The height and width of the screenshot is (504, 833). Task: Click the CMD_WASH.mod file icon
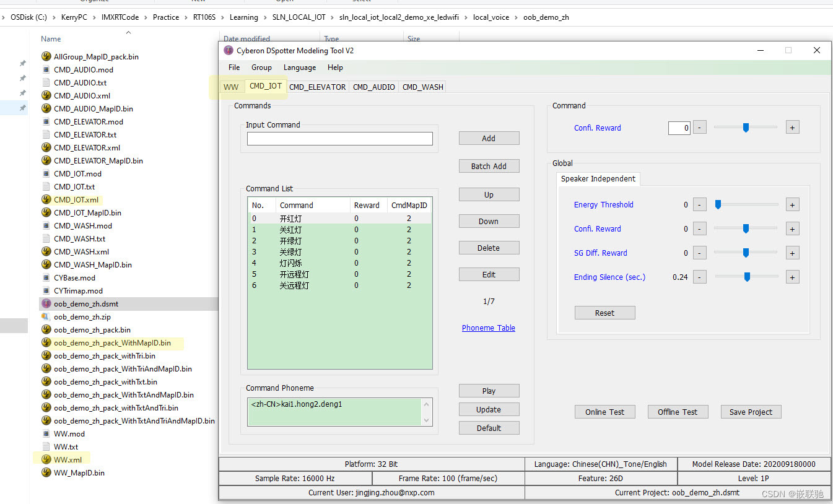pyautogui.click(x=46, y=225)
